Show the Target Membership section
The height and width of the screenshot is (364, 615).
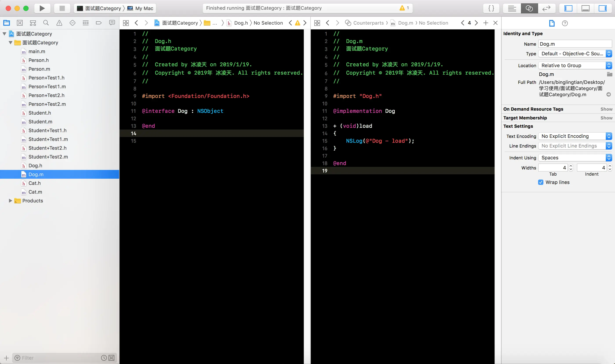tap(606, 118)
